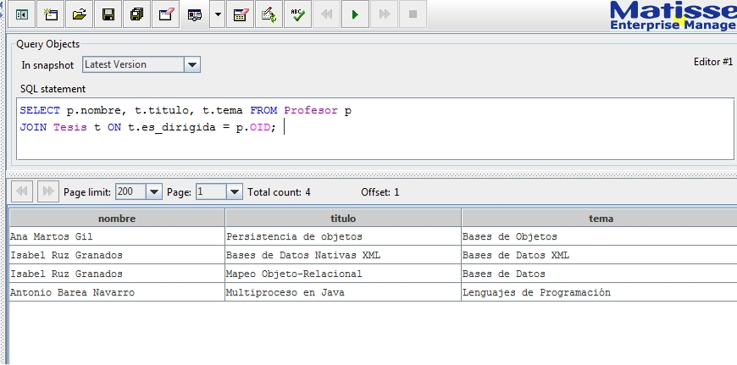This screenshot has height=365, width=737.
Task: Check SQL syntax with ABC checkmark
Action: tap(298, 15)
